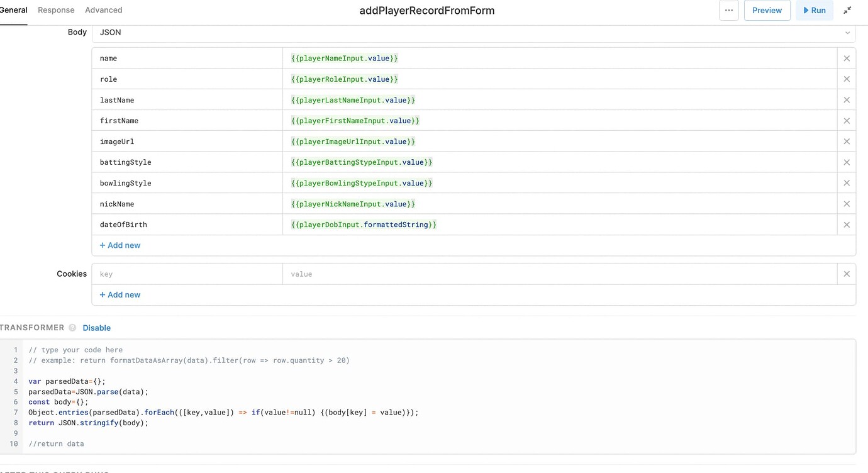
Task: Edit the playerFirstNameInput.value expression
Action: (560, 121)
